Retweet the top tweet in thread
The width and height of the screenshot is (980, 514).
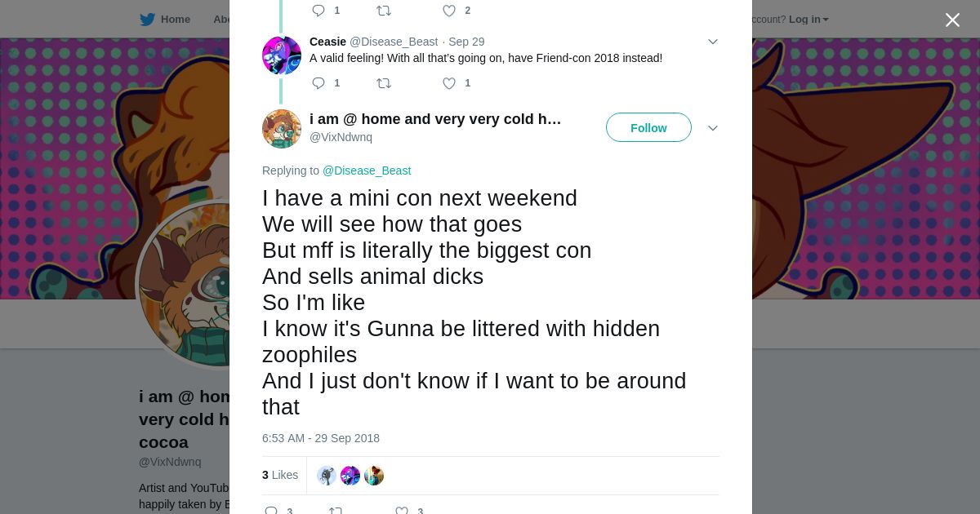(383, 11)
